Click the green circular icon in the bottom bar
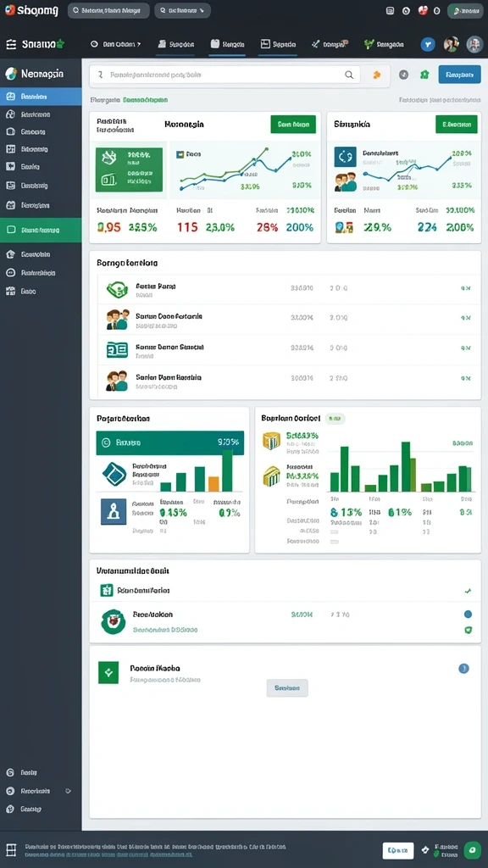This screenshot has width=488, height=868. tap(473, 849)
